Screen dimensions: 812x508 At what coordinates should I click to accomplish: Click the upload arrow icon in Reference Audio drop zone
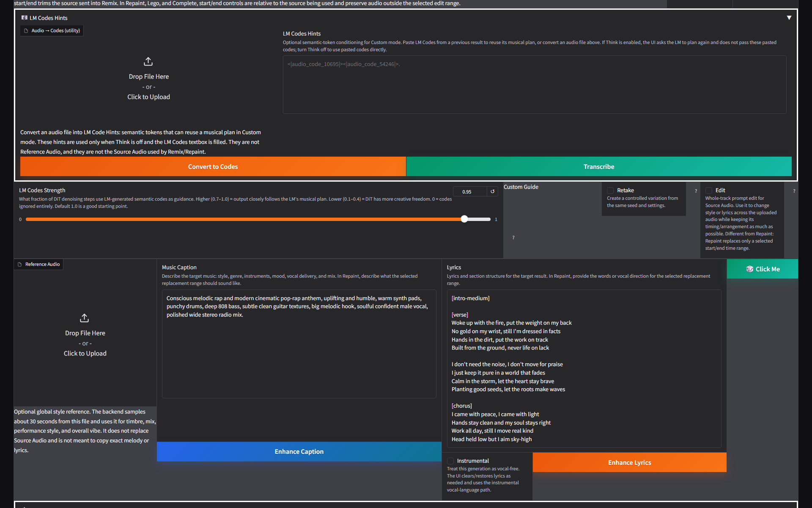click(x=85, y=318)
